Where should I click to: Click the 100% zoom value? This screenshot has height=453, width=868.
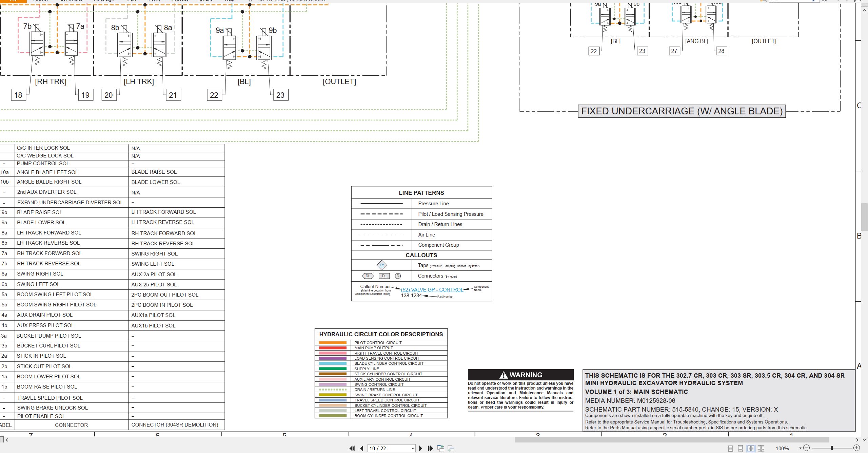click(x=782, y=448)
